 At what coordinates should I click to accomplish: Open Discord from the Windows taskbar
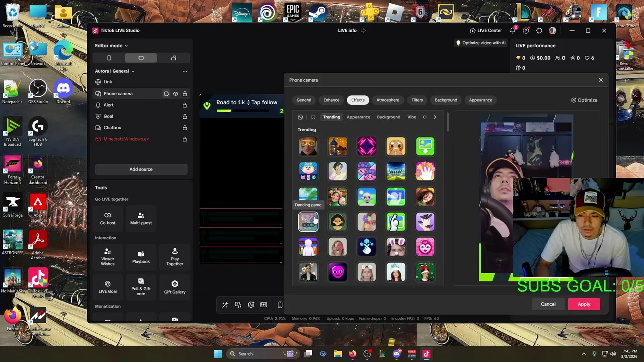(x=397, y=354)
